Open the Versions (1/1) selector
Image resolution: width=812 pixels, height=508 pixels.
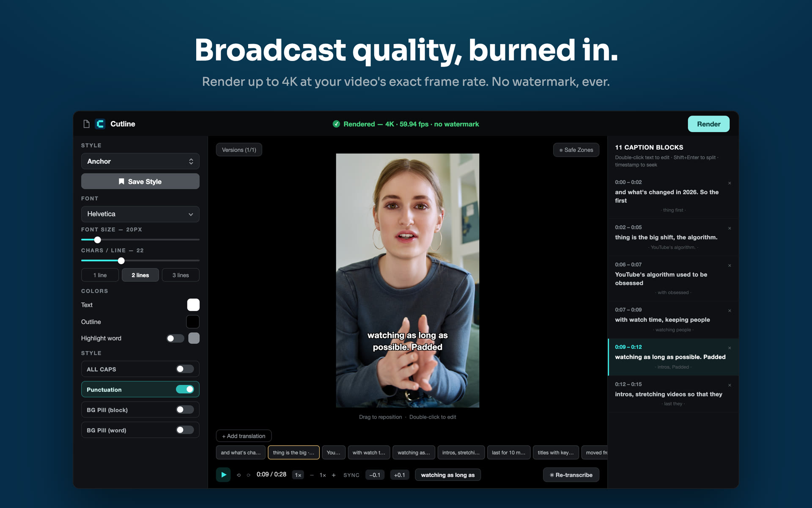pos(239,150)
